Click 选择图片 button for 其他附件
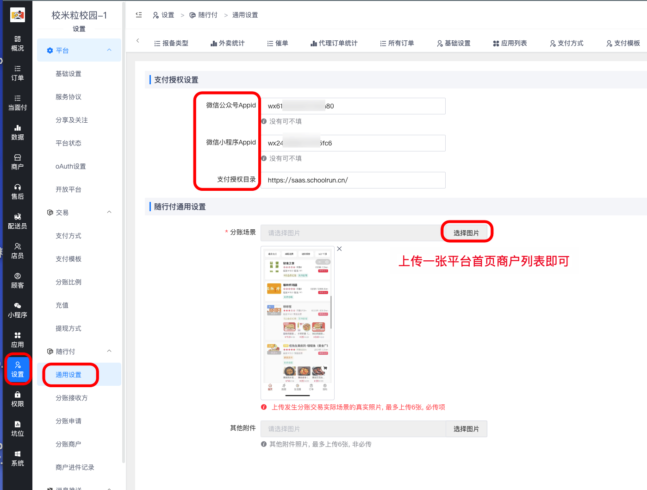 point(466,428)
